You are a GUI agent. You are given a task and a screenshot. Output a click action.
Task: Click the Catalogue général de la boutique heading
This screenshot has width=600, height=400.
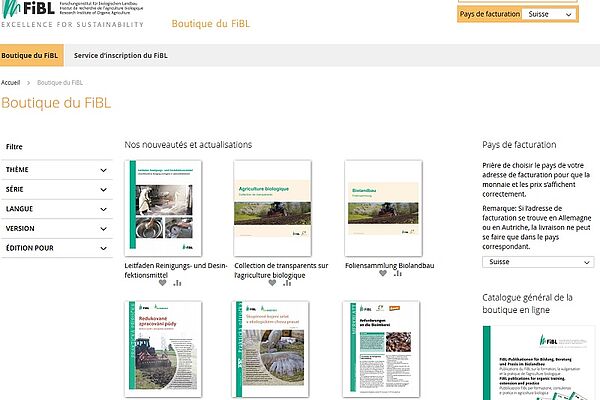(527, 304)
